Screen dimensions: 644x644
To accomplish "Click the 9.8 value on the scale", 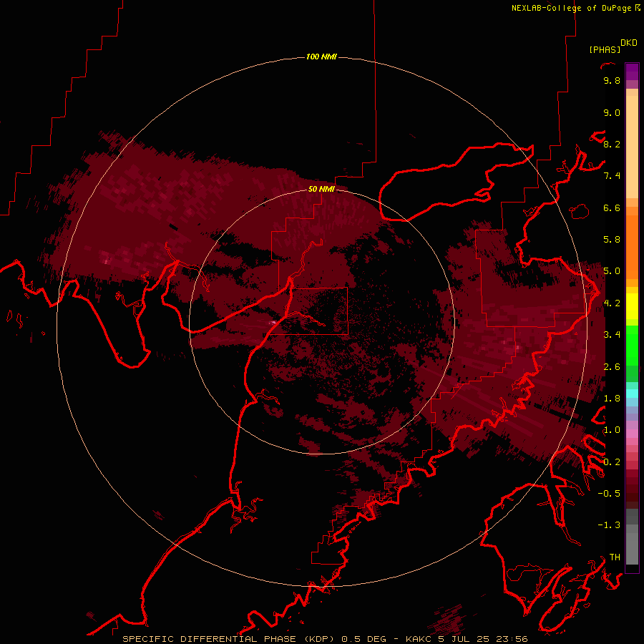I will (612, 80).
